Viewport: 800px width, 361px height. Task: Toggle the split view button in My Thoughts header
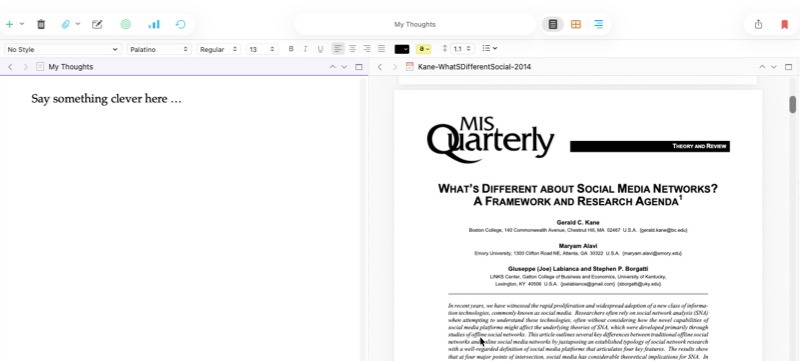coord(359,67)
